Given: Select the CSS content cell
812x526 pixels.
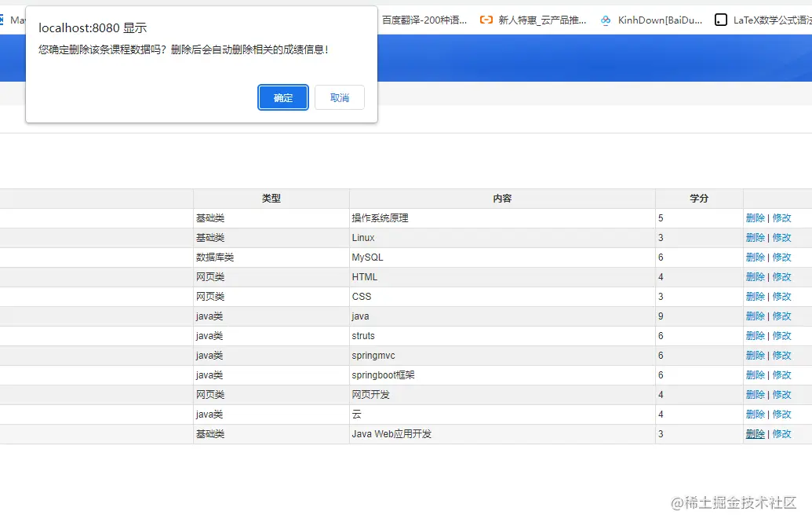Looking at the screenshot, I should tap(502, 297).
